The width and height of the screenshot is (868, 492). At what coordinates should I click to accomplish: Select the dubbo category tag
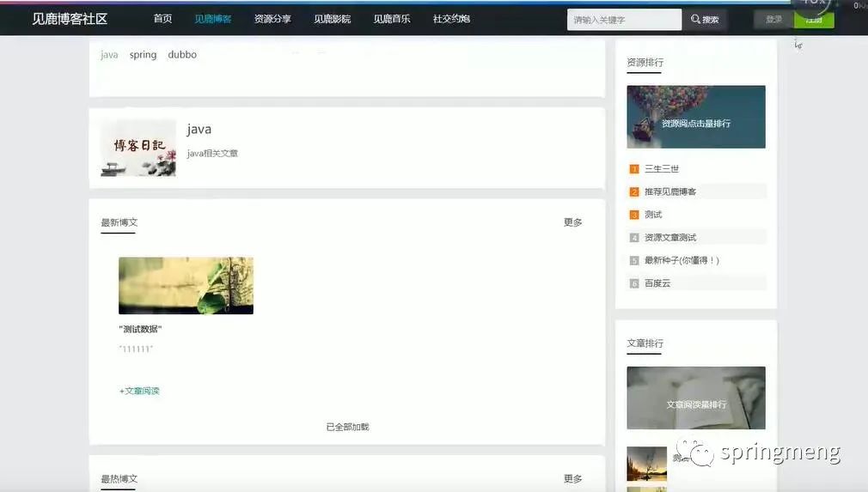pos(182,55)
